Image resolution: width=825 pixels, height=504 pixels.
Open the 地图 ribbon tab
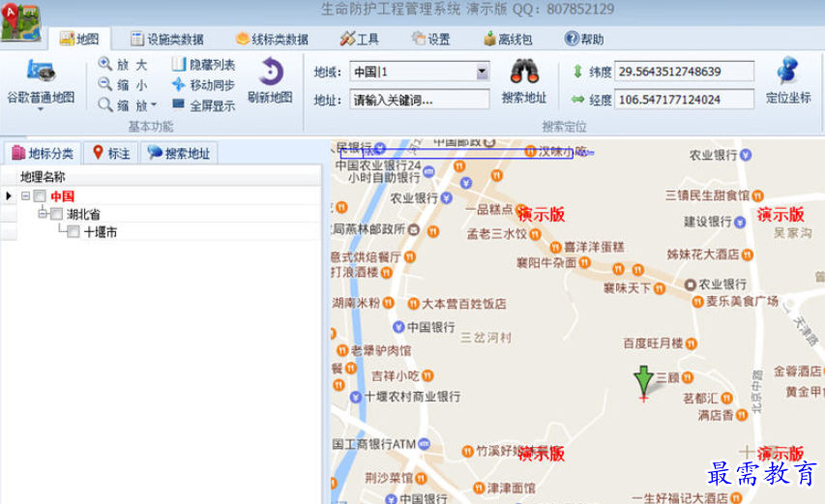[x=79, y=39]
